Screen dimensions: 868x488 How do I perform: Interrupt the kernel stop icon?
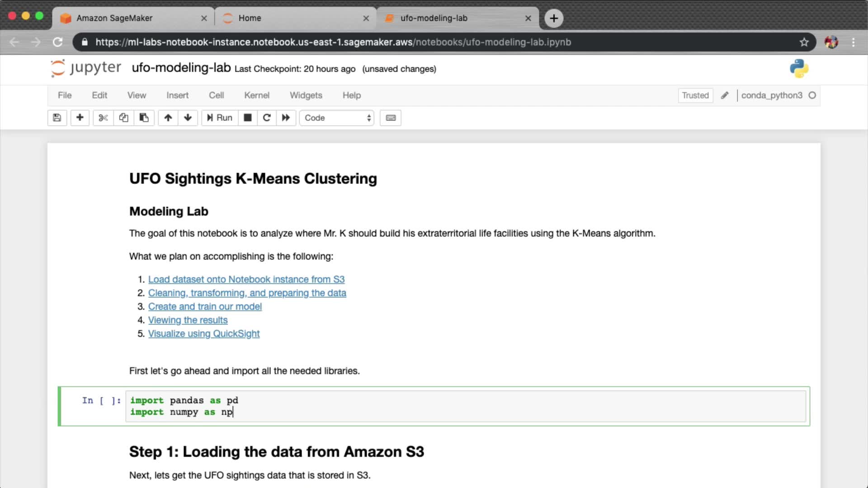[247, 118]
